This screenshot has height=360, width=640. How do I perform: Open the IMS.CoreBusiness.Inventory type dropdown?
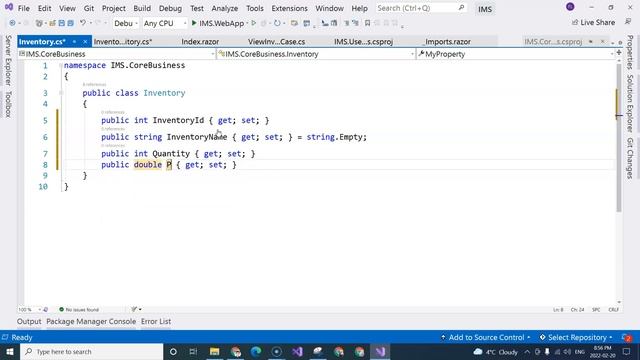(x=316, y=54)
